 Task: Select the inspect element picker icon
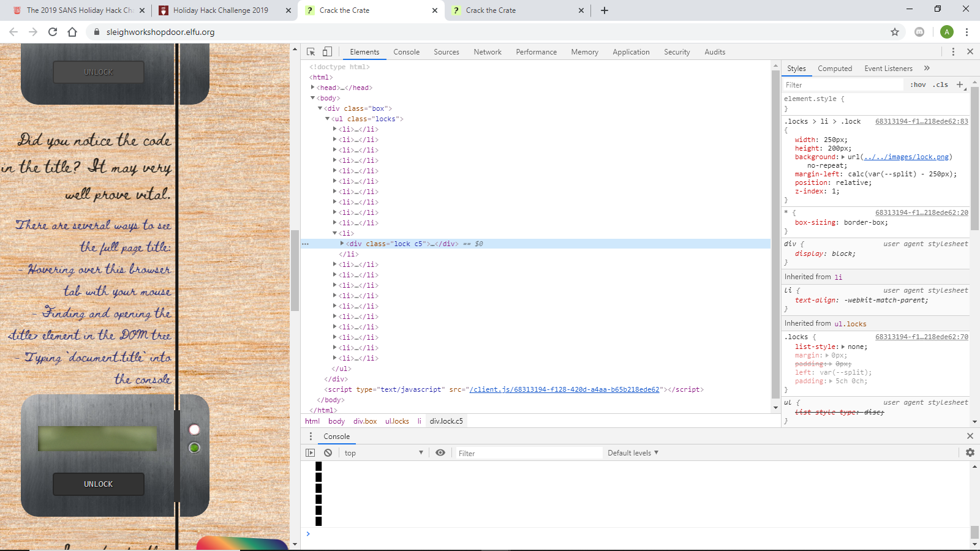pos(311,52)
